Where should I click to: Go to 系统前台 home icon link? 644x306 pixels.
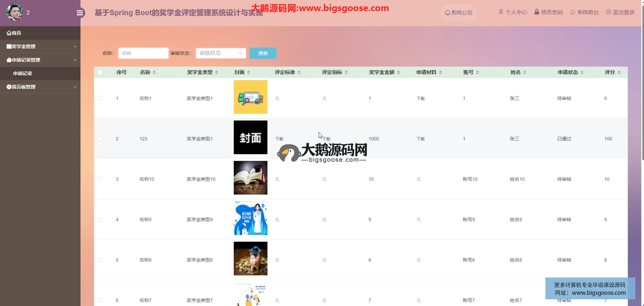coord(584,12)
